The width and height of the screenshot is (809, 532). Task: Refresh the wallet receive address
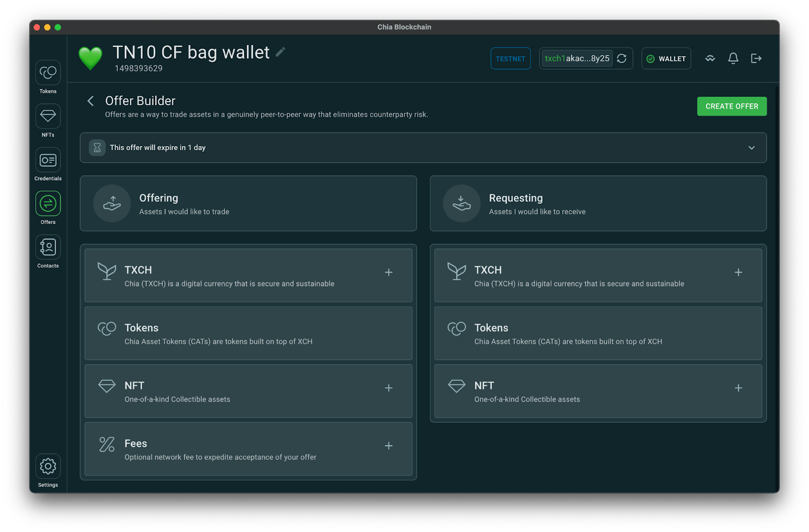point(622,59)
